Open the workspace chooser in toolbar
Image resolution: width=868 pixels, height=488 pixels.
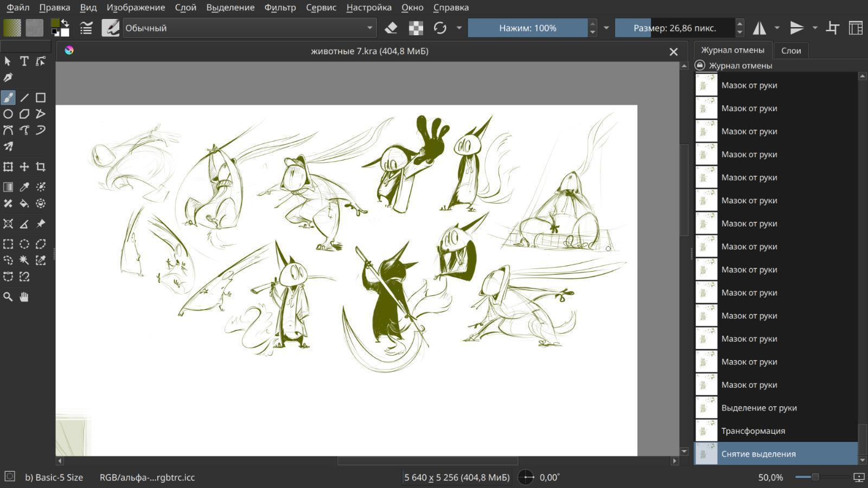coord(856,28)
